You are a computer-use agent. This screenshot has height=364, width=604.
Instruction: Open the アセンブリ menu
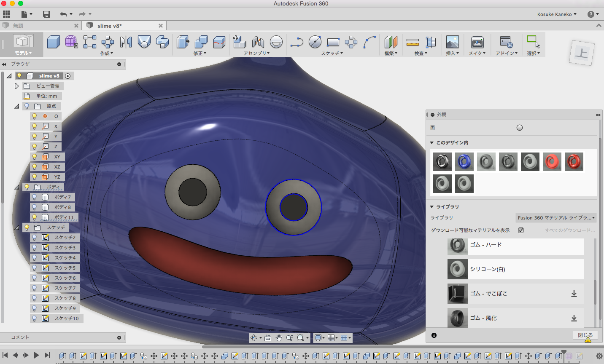tap(256, 54)
